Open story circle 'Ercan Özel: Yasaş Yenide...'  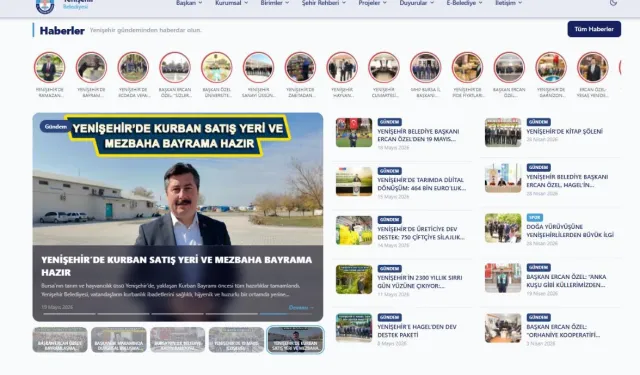(x=593, y=67)
